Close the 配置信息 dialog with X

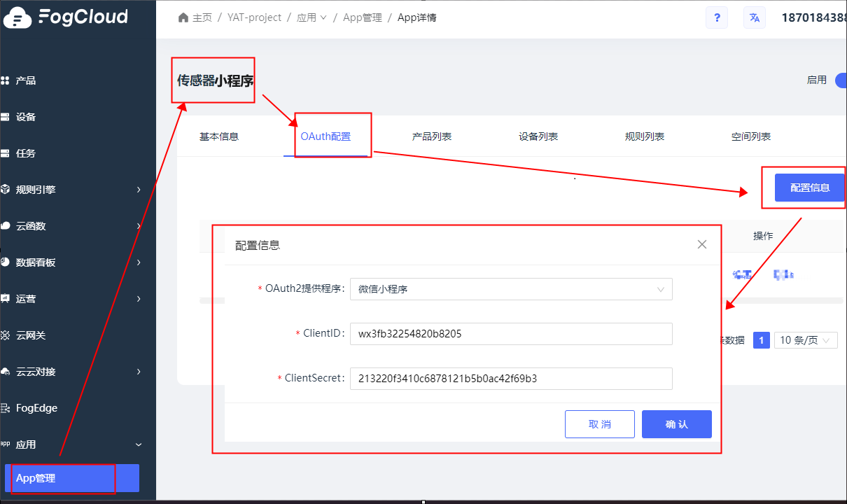[702, 244]
